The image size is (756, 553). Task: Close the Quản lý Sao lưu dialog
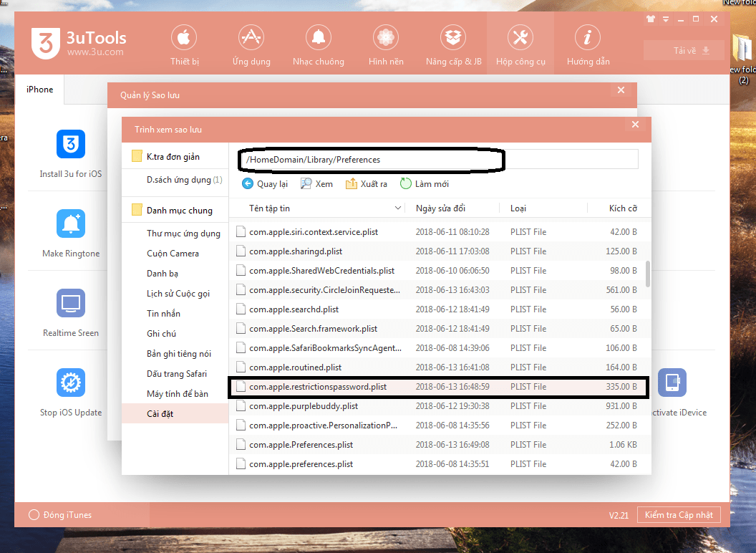[x=621, y=90]
